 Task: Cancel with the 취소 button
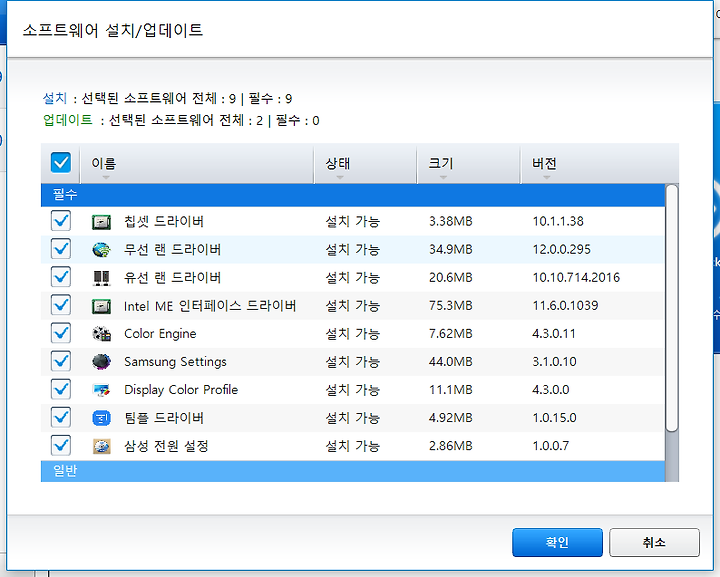click(x=654, y=543)
